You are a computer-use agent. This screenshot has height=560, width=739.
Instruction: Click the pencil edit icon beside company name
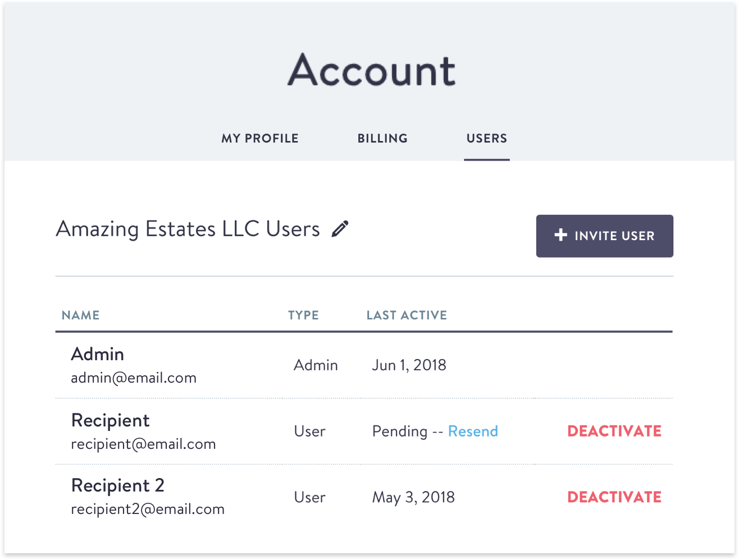[x=340, y=229]
